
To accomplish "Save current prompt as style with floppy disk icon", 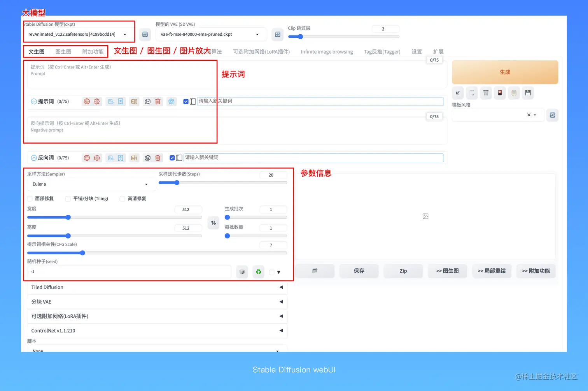I will pos(528,93).
